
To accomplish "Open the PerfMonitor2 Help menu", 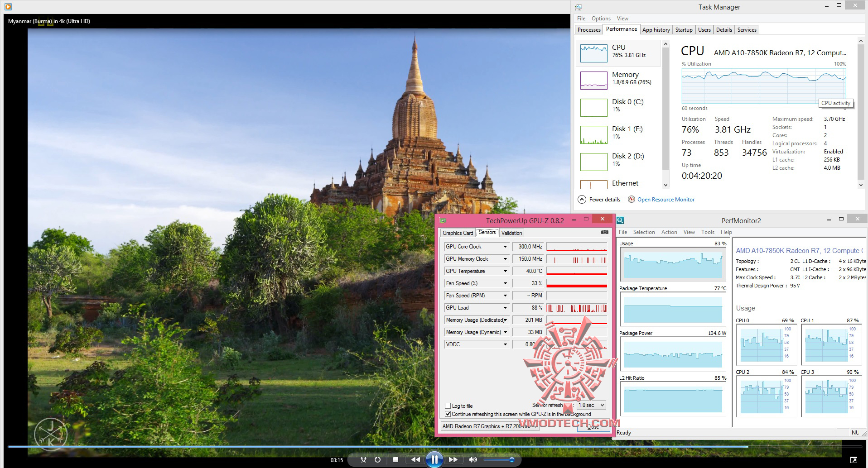I will coord(726,232).
